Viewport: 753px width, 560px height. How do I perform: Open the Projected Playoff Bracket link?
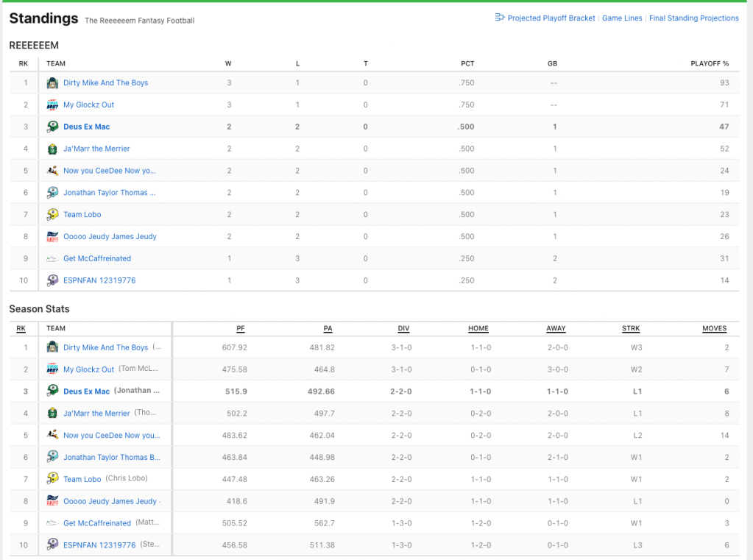point(551,18)
